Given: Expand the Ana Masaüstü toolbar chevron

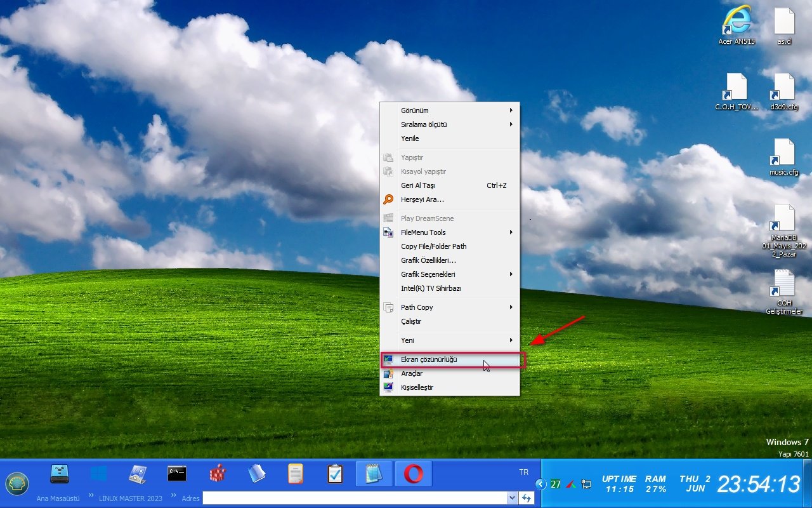Looking at the screenshot, I should click(91, 496).
